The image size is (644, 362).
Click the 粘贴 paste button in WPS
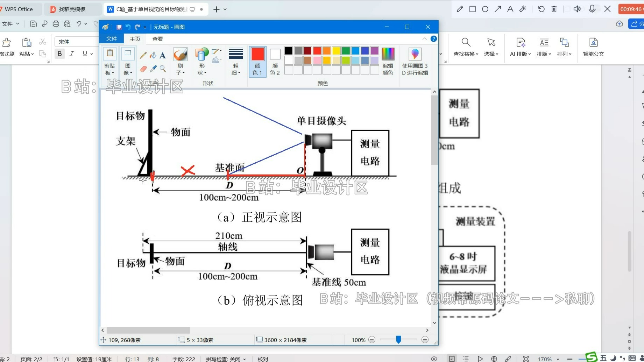pyautogui.click(x=26, y=47)
